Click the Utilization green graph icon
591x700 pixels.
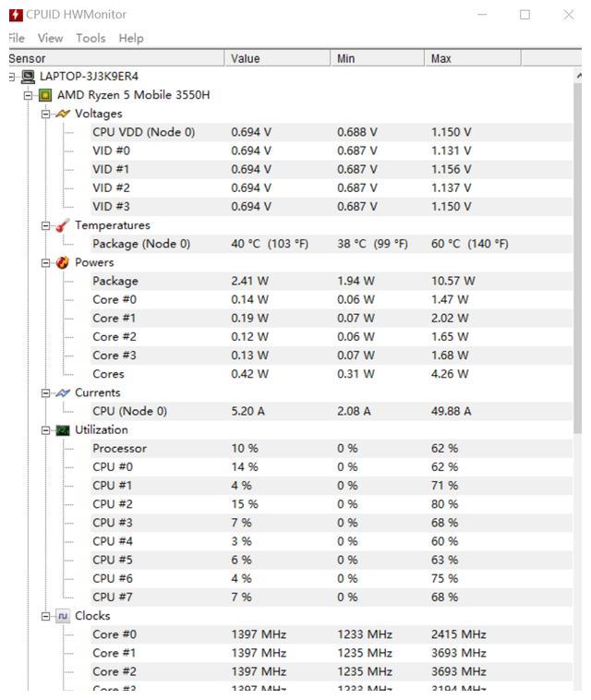[63, 430]
